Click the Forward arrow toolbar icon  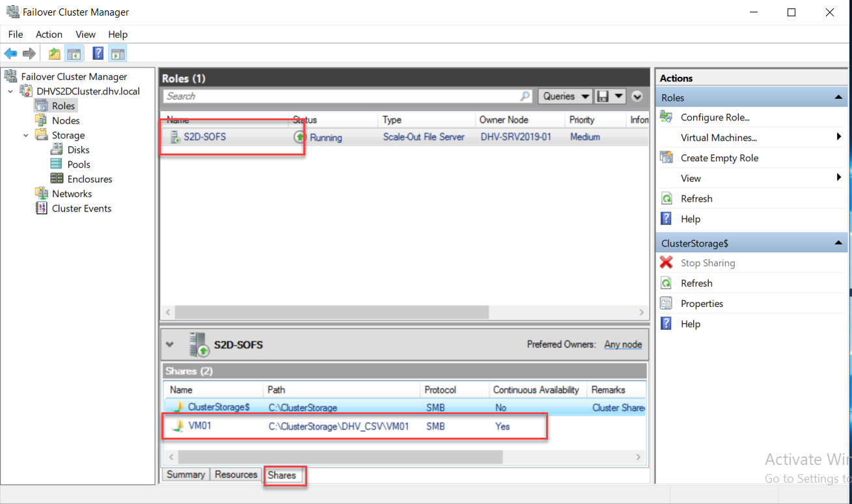[29, 54]
